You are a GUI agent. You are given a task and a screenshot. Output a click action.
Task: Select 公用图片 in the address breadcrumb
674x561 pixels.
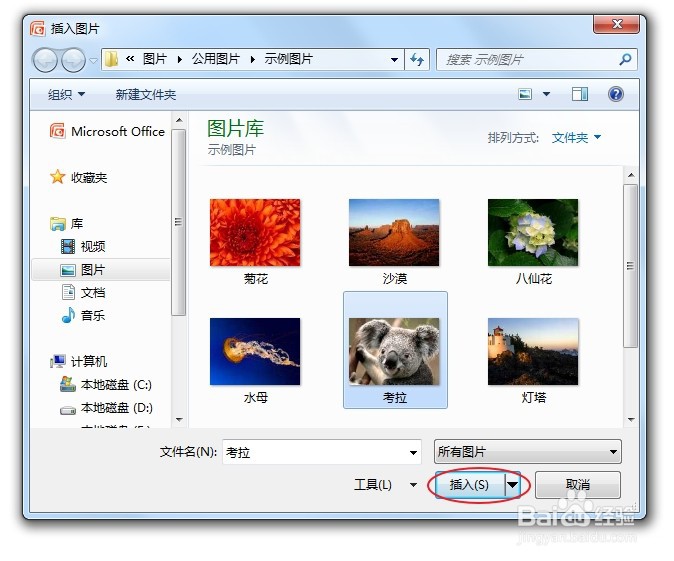click(216, 59)
